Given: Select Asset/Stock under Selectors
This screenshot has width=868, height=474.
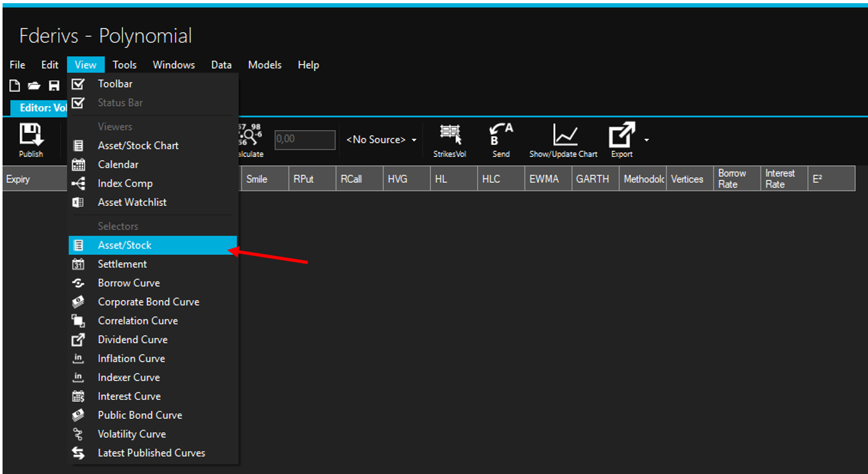Looking at the screenshot, I should pos(125,245).
